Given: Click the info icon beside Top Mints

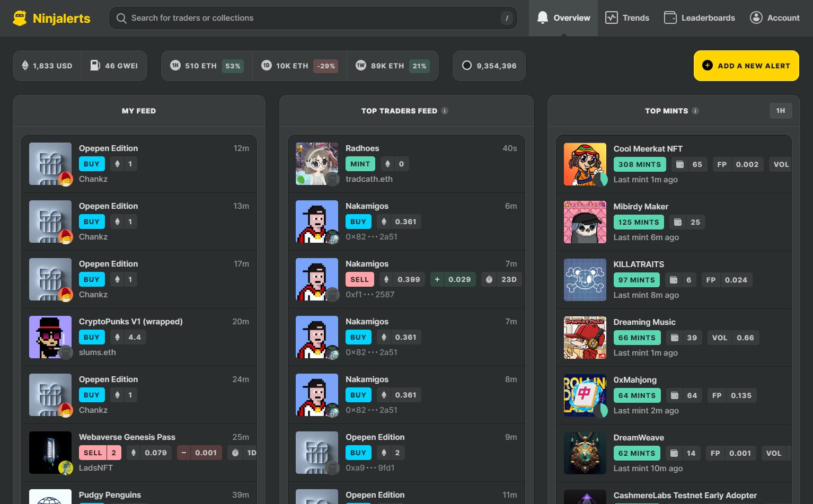Looking at the screenshot, I should point(695,111).
